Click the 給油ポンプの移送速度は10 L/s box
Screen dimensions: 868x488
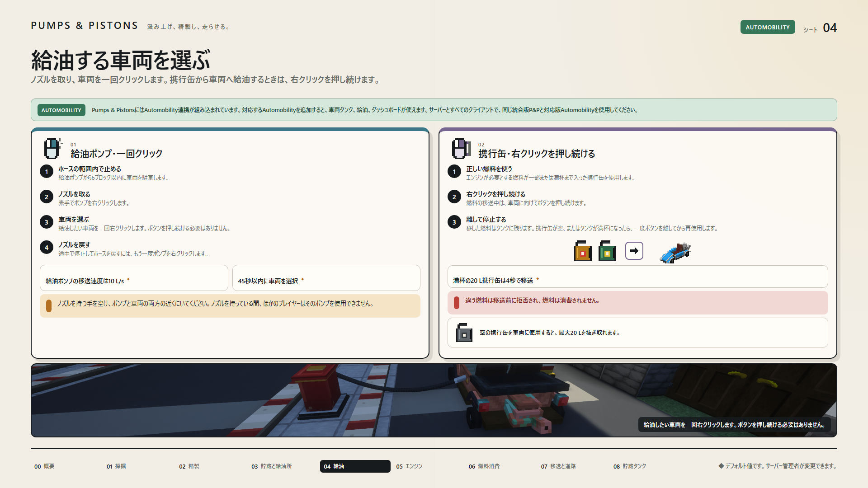[134, 278]
